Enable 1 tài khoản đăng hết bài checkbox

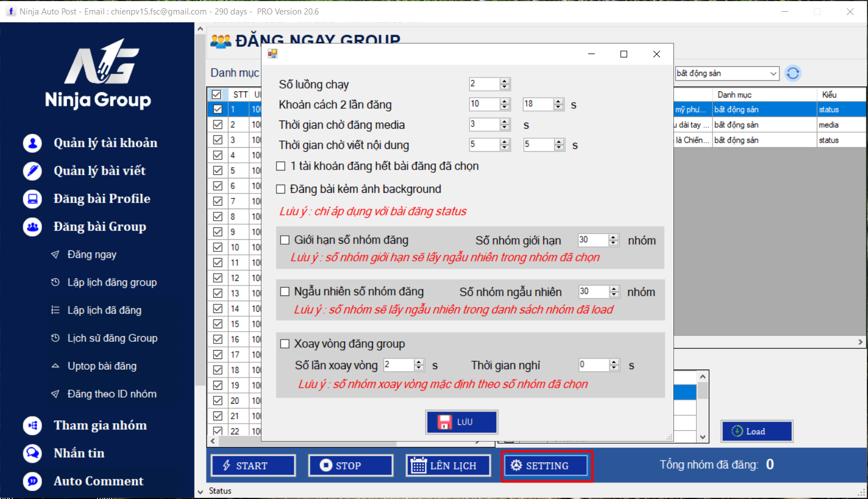coord(281,166)
